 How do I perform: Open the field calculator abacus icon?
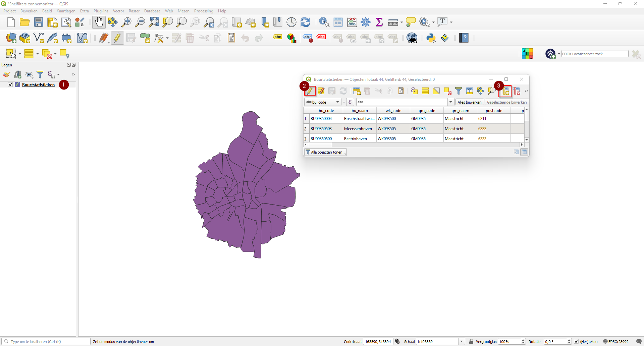click(352, 22)
